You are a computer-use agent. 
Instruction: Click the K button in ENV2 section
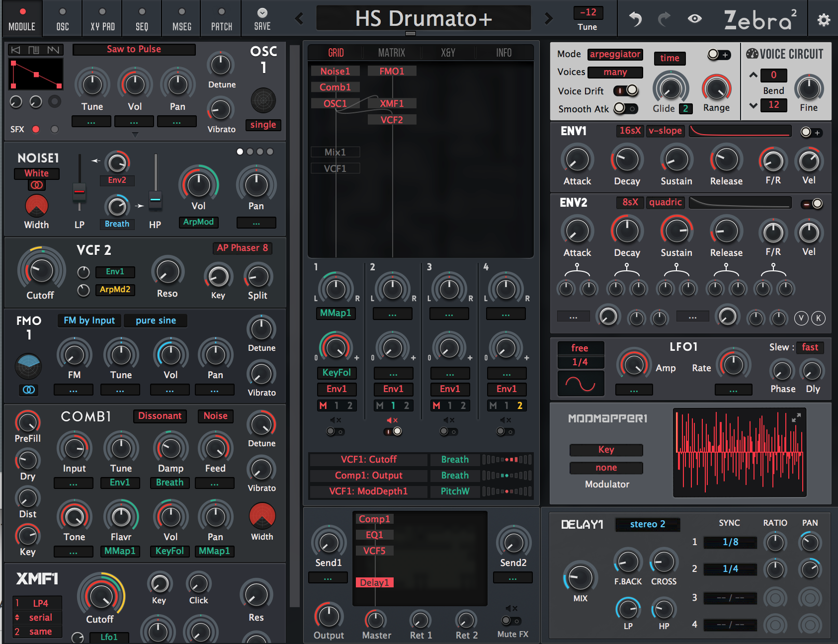818,318
